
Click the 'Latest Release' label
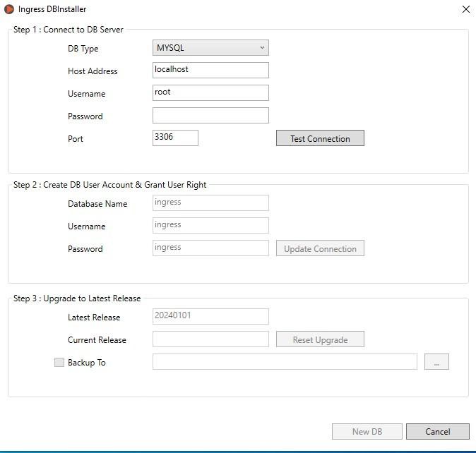[x=94, y=317]
